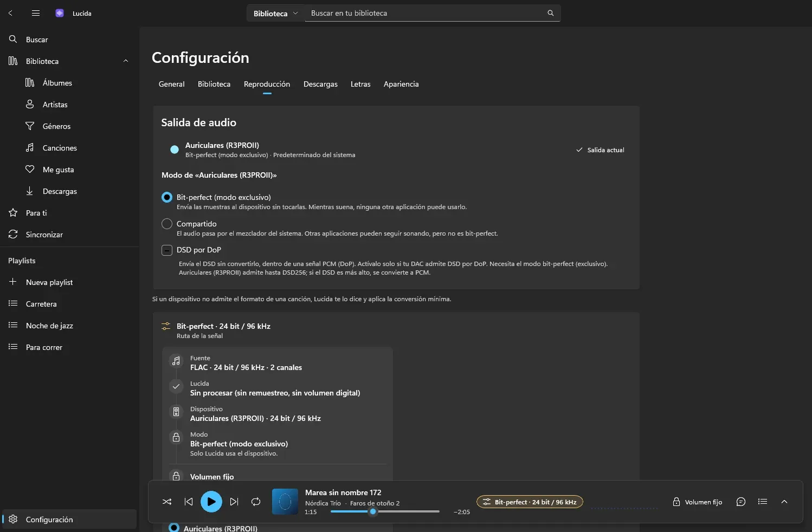The width and height of the screenshot is (812, 532).
Task: Open the Carretera playlist
Action: point(69,304)
